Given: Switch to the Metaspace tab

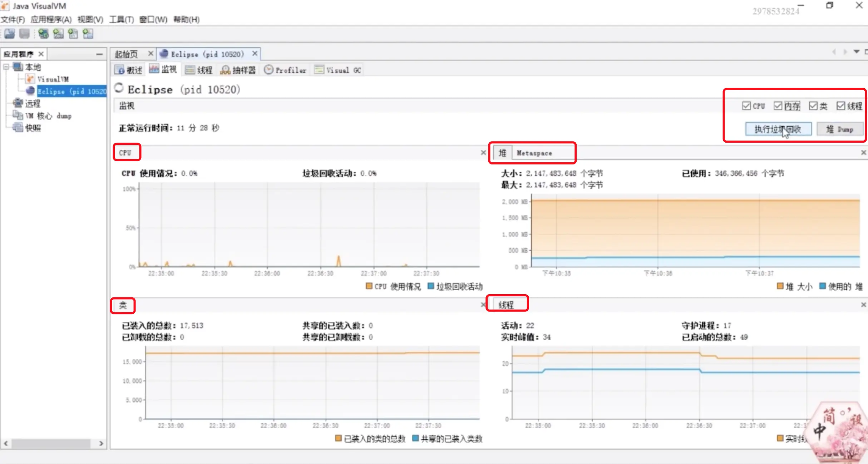Looking at the screenshot, I should (534, 153).
